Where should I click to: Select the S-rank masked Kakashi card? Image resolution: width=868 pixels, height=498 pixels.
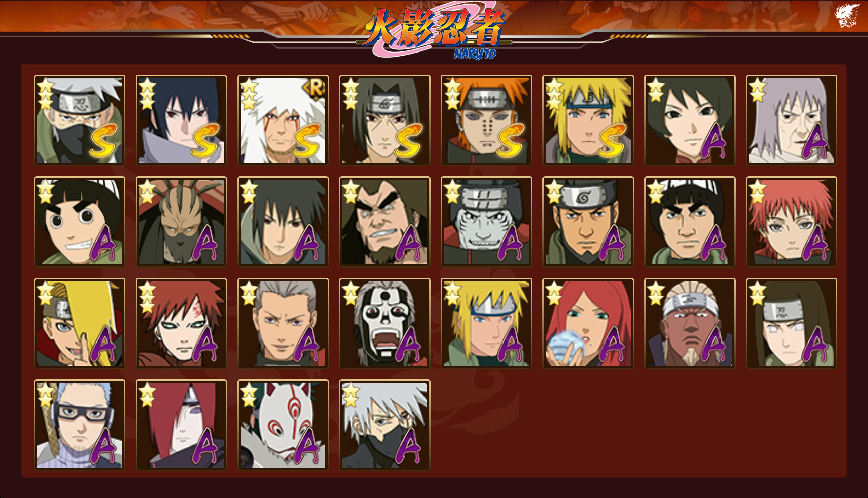[79, 120]
